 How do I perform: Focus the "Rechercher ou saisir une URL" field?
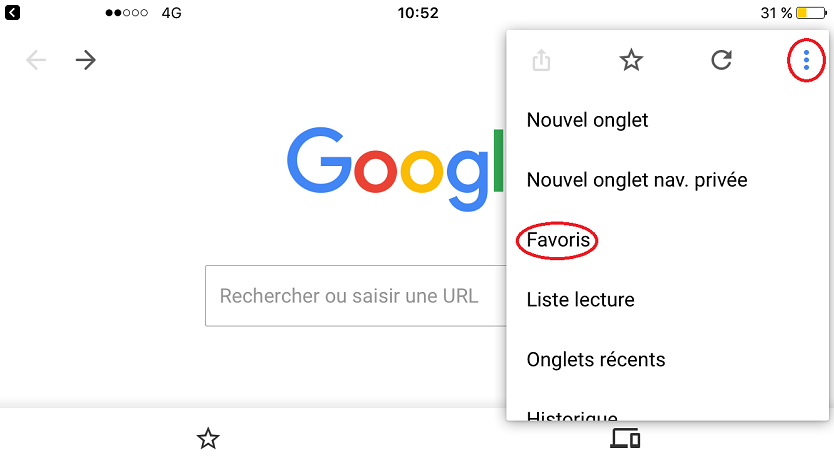pyautogui.click(x=350, y=296)
